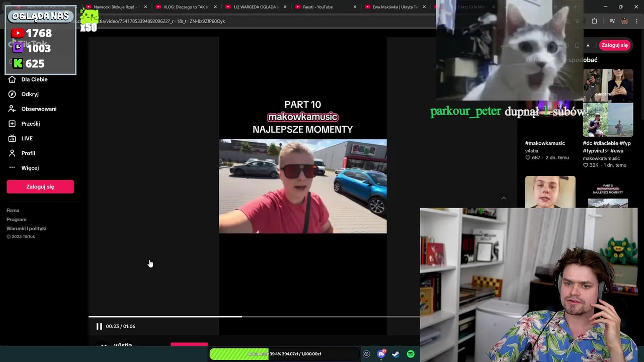
Task: Open the blonde woman video thumbnail
Action: click(550, 192)
